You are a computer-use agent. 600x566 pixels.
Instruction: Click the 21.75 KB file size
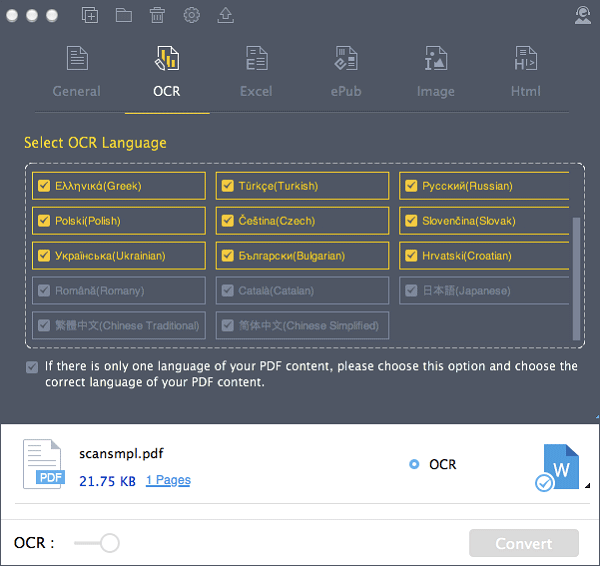click(107, 481)
